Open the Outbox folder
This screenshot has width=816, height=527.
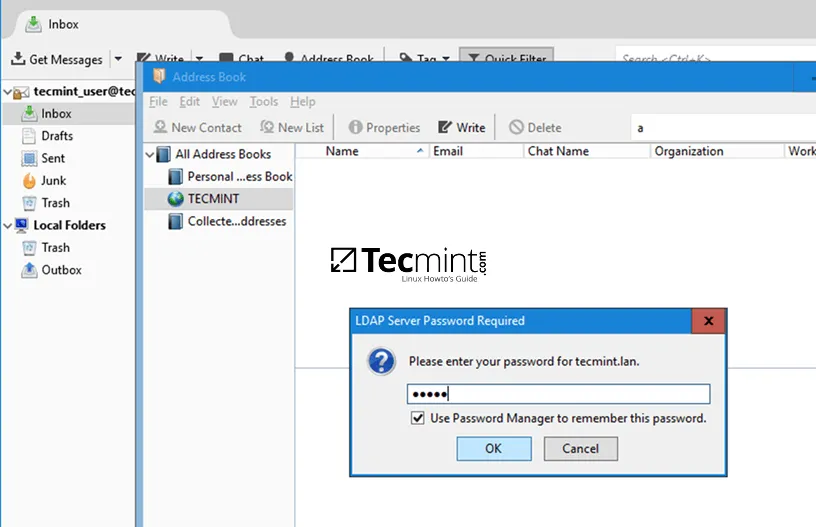pos(61,270)
